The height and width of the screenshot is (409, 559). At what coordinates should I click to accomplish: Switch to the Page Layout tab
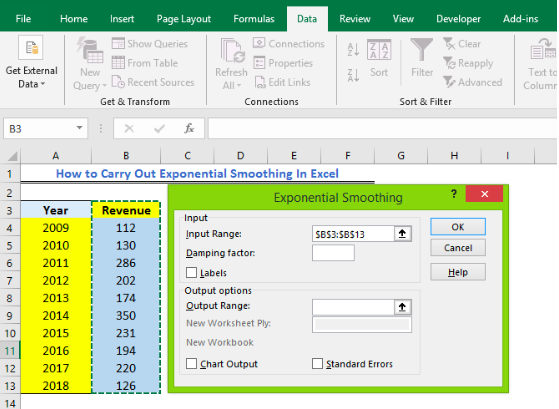pos(184,19)
